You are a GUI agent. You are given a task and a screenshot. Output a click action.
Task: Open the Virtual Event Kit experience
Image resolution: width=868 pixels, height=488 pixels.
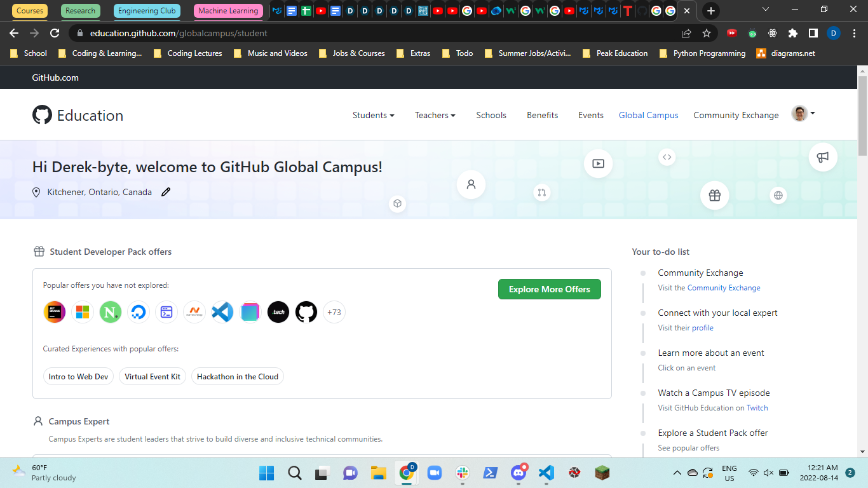[153, 377]
